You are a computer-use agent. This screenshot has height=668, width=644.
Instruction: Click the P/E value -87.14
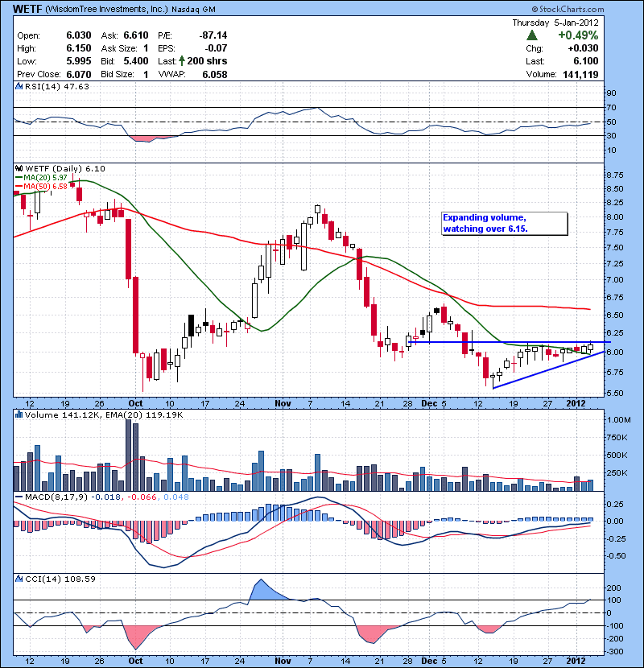click(x=213, y=35)
